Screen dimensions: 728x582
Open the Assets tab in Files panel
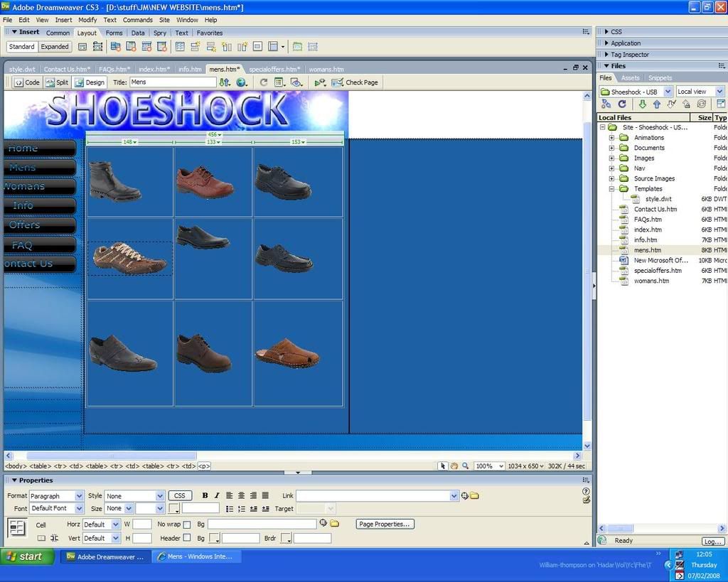tap(630, 78)
